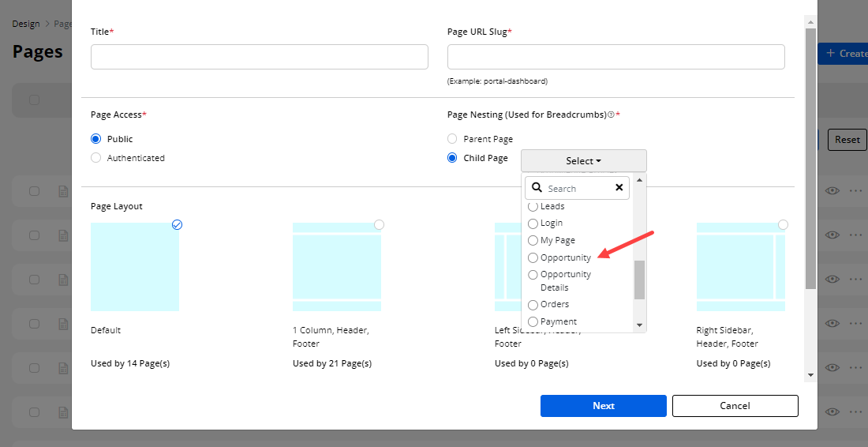Select the Default page layout thumbnail

(135, 267)
